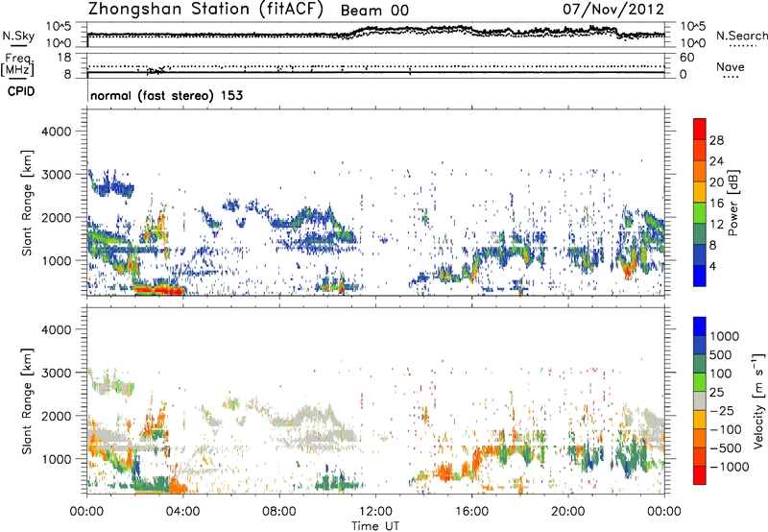Image resolution: width=768 pixels, height=532 pixels.
Task: Click the '16:00' time axis label
Action: 471,512
